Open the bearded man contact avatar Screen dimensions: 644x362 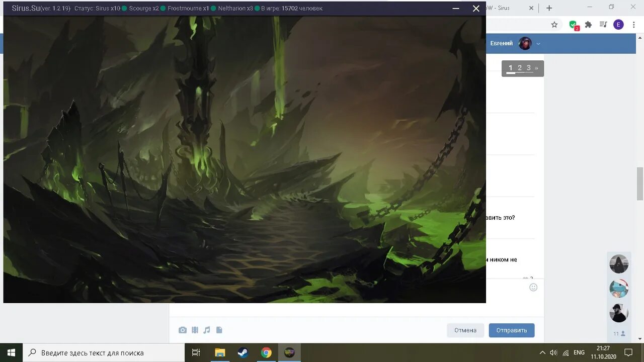(619, 313)
